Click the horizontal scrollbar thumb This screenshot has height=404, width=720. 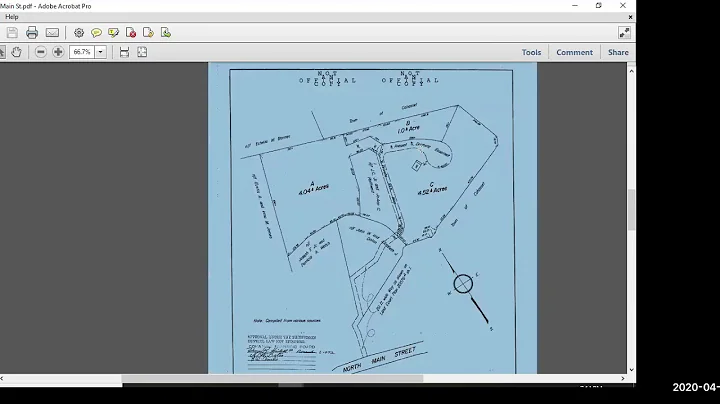pyautogui.click(x=272, y=378)
